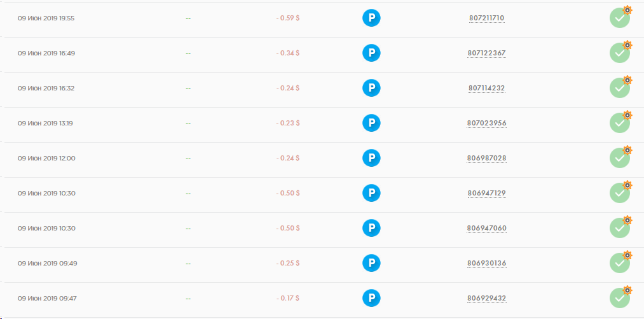Open the completed status icon for 806987028

(x=620, y=158)
